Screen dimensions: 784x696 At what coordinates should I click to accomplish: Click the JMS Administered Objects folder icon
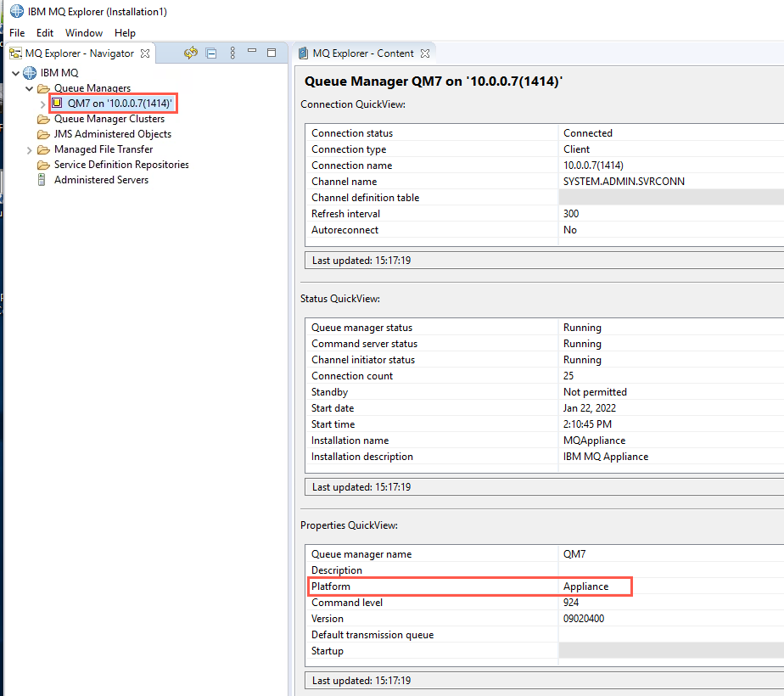[43, 134]
